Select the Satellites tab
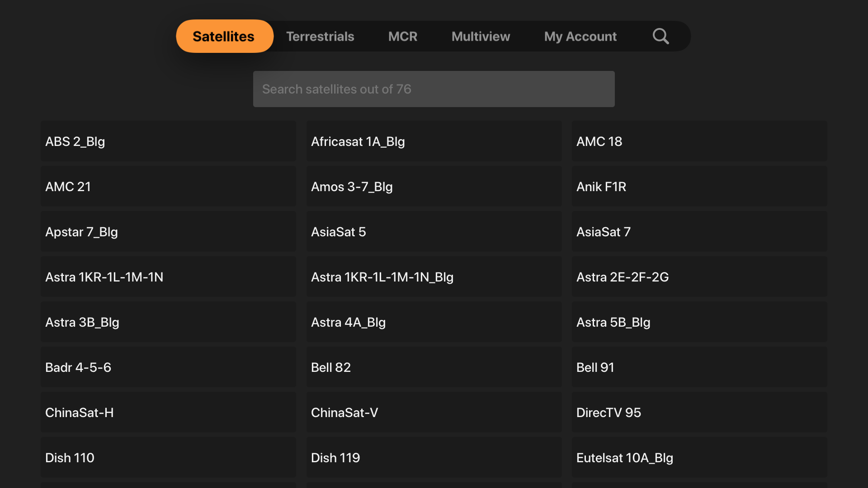Screen dimensions: 868x488 pyautogui.click(x=224, y=36)
